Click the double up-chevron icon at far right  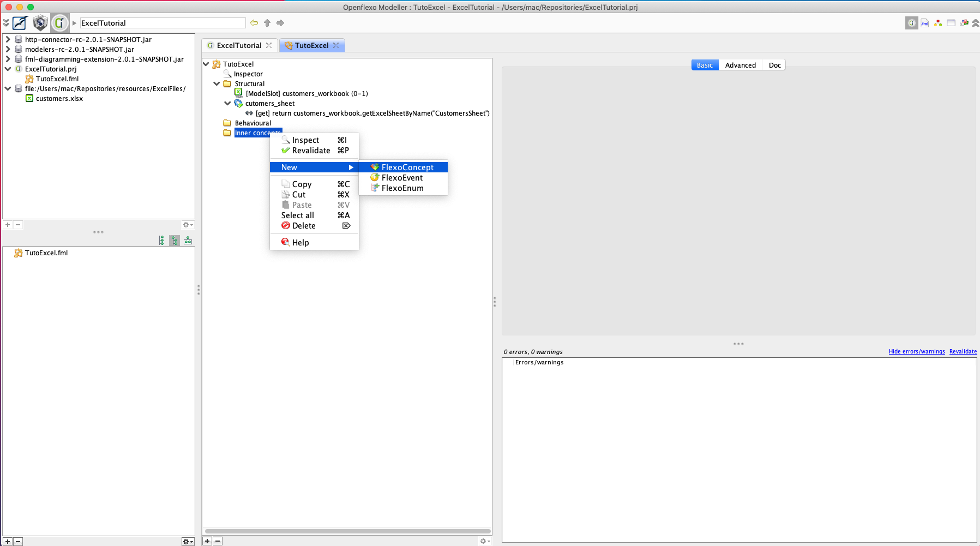(x=976, y=23)
